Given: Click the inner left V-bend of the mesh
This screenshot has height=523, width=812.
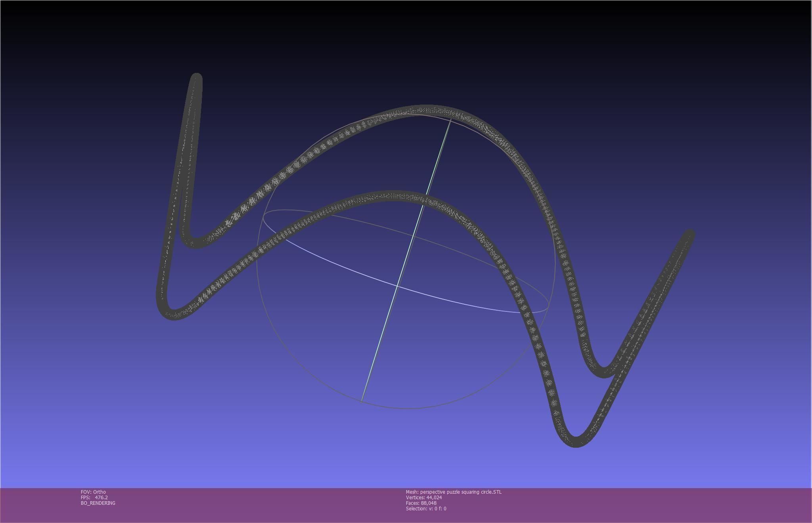Looking at the screenshot, I should (194, 242).
